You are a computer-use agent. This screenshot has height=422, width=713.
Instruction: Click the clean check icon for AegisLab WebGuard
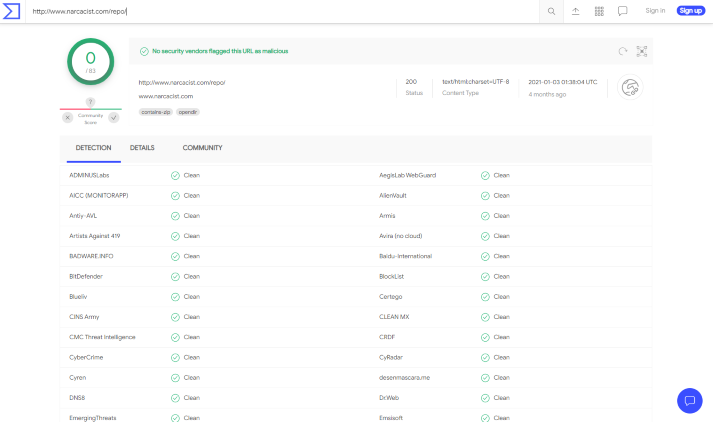click(x=485, y=176)
